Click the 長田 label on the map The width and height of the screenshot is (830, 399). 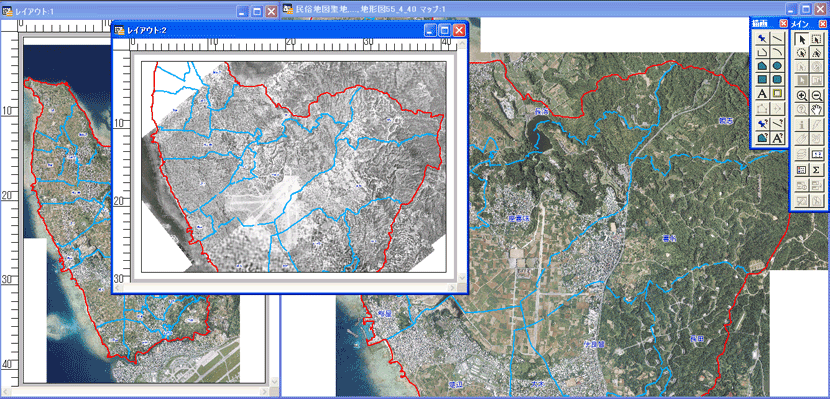pos(696,339)
